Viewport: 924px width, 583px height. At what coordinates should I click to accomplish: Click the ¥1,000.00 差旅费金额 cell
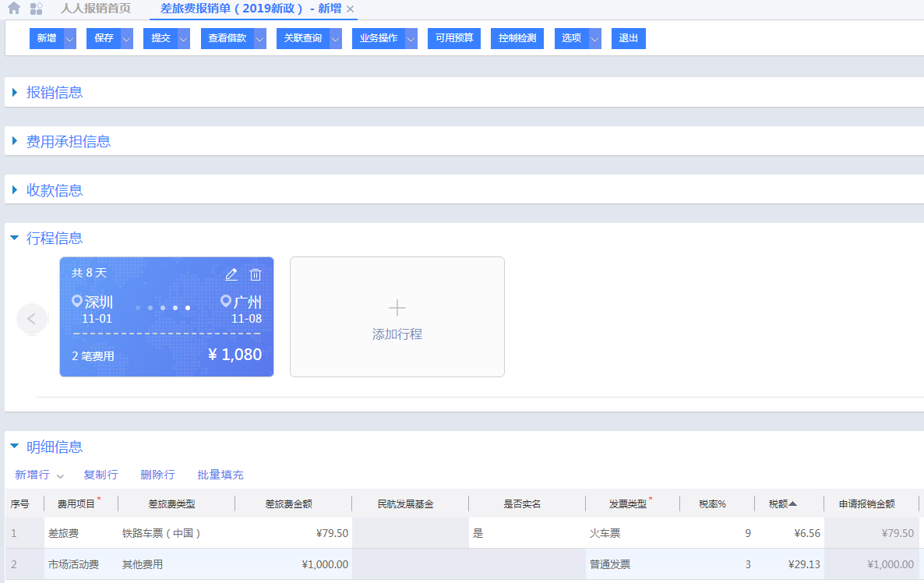(294, 565)
